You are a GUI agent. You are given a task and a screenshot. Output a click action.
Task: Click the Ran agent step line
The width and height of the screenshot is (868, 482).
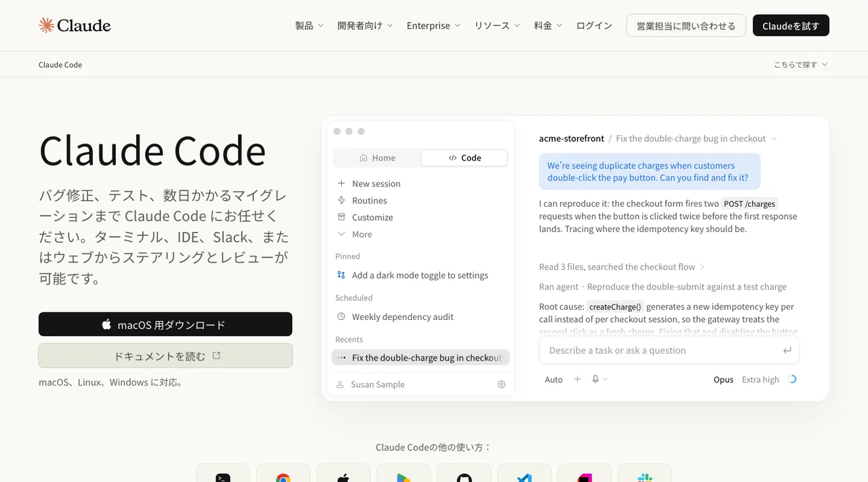tap(663, 287)
